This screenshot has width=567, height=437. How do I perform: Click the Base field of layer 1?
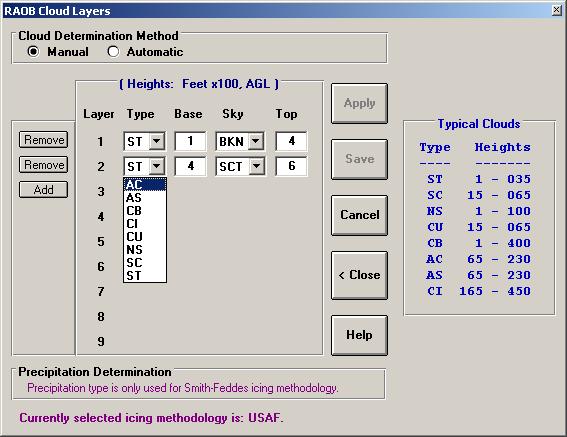(x=190, y=141)
